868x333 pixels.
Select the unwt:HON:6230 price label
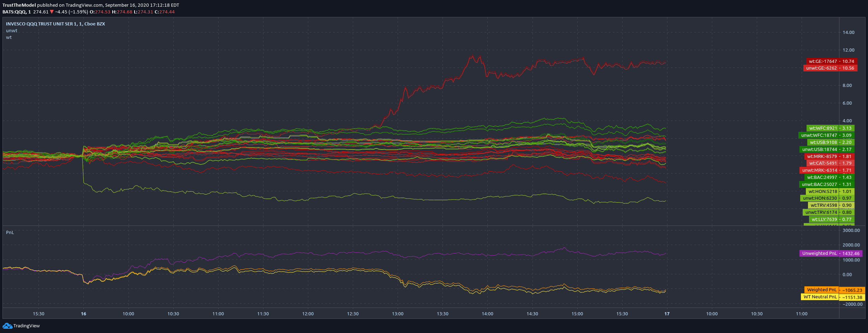(820, 198)
